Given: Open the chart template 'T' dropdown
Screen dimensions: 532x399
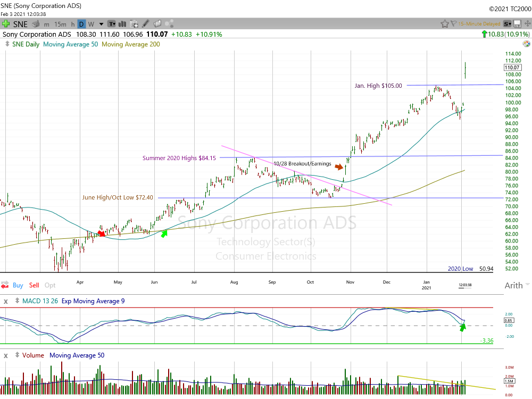Looking at the screenshot, I should click(112, 24).
